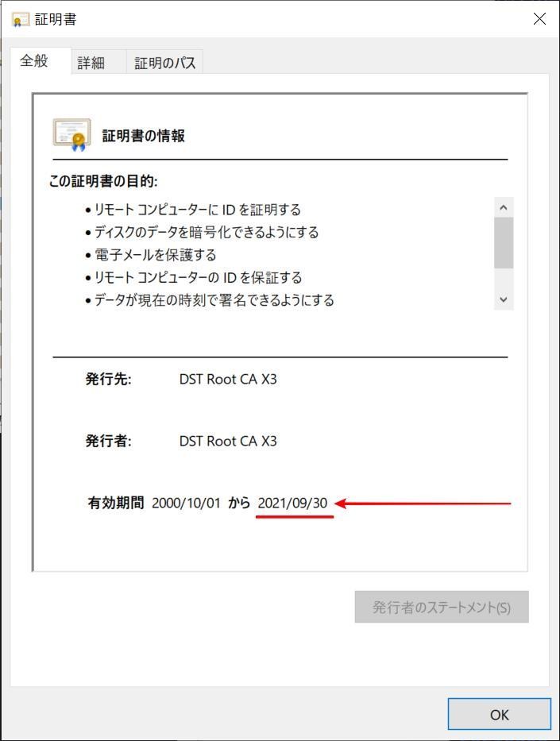Open the 証明のパス tab

pos(165,63)
